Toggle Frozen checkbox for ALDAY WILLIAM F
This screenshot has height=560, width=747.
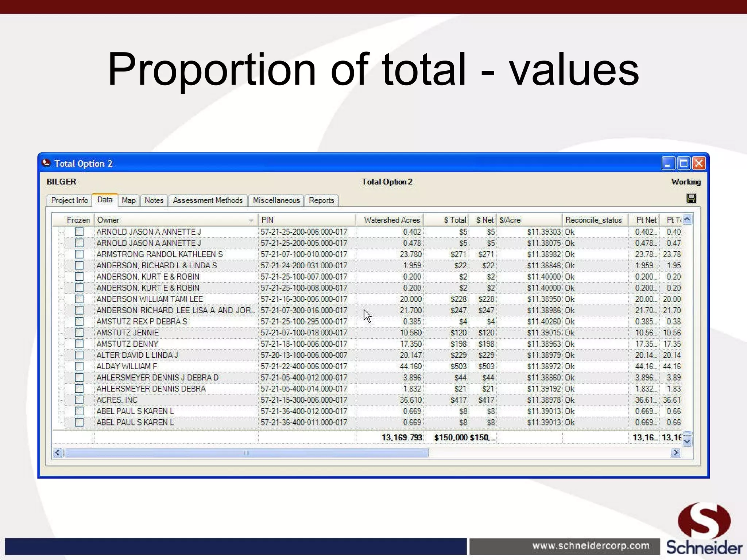pos(79,366)
